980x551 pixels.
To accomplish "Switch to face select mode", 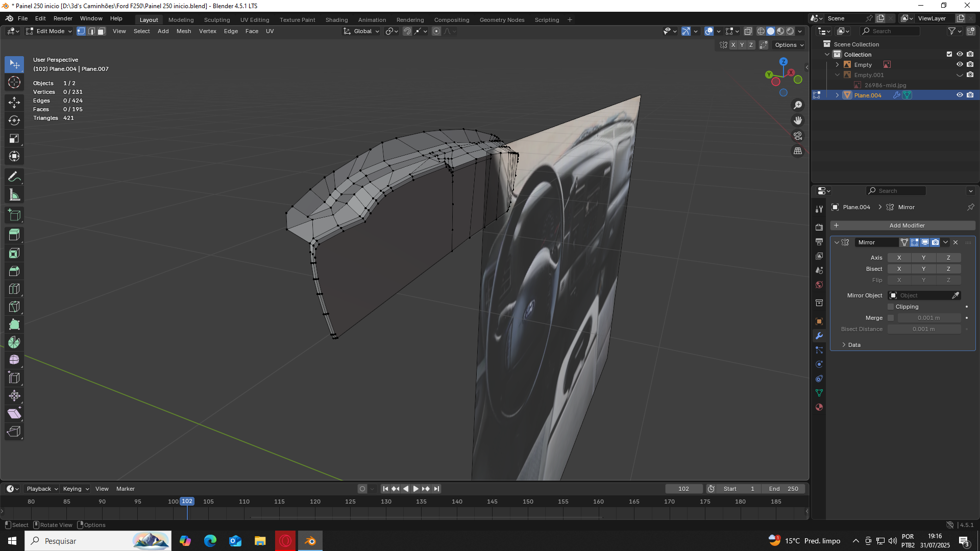I will (x=102, y=31).
